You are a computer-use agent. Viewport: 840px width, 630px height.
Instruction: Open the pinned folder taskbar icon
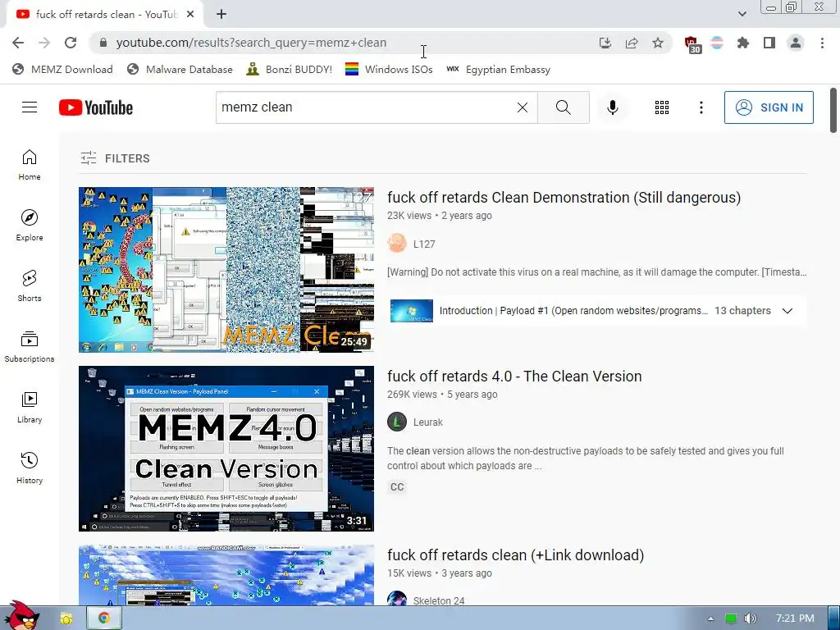tap(66, 619)
